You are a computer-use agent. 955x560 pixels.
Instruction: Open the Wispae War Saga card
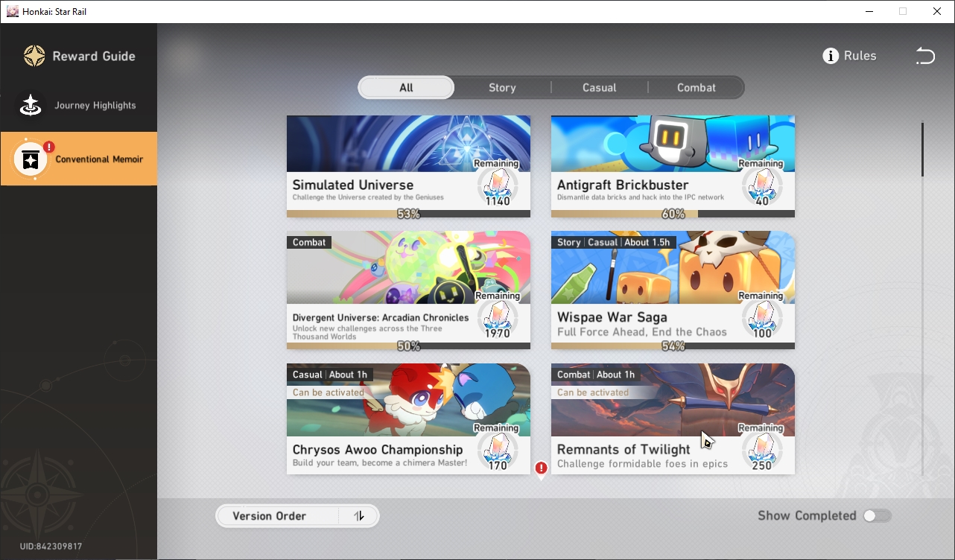(x=673, y=290)
